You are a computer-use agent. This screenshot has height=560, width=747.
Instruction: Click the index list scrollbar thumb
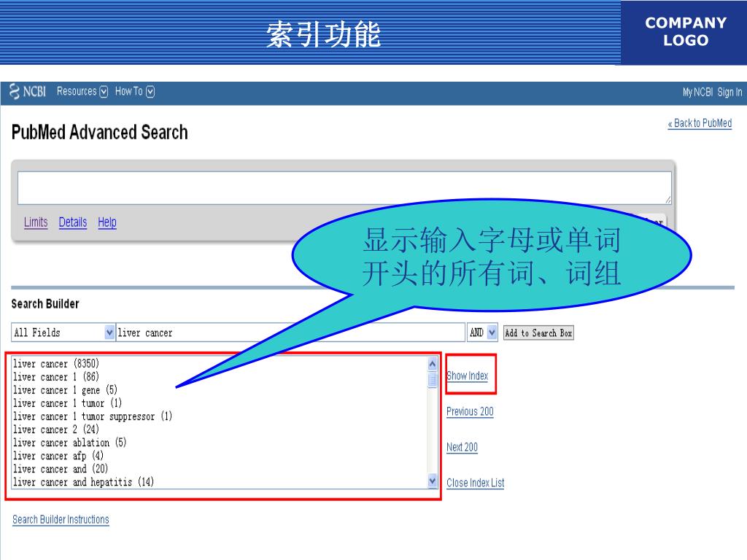433,380
